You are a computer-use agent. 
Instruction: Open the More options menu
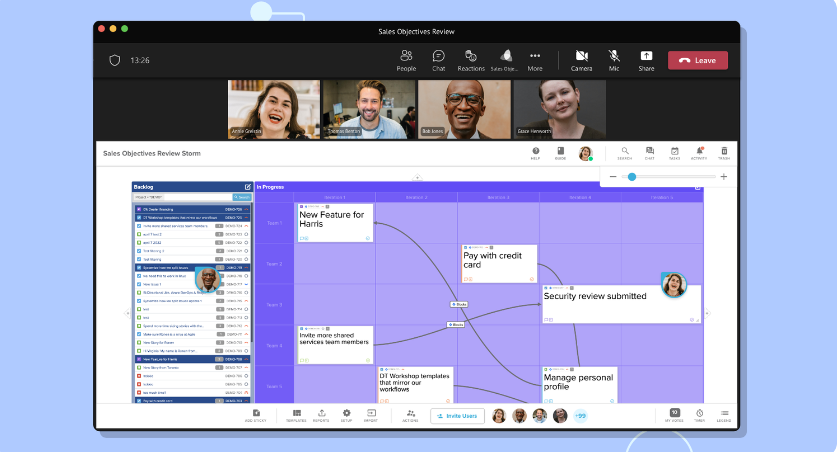point(535,60)
